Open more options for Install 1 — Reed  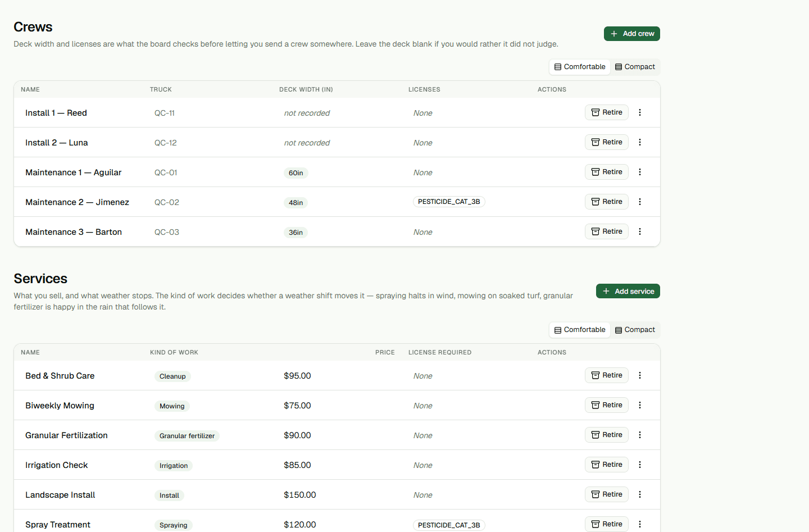tap(640, 112)
